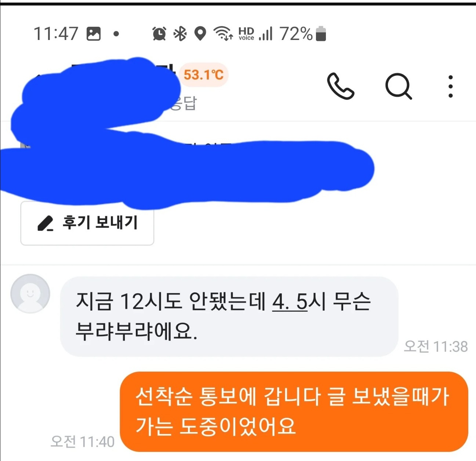Open the three-dot more options menu

[450, 87]
